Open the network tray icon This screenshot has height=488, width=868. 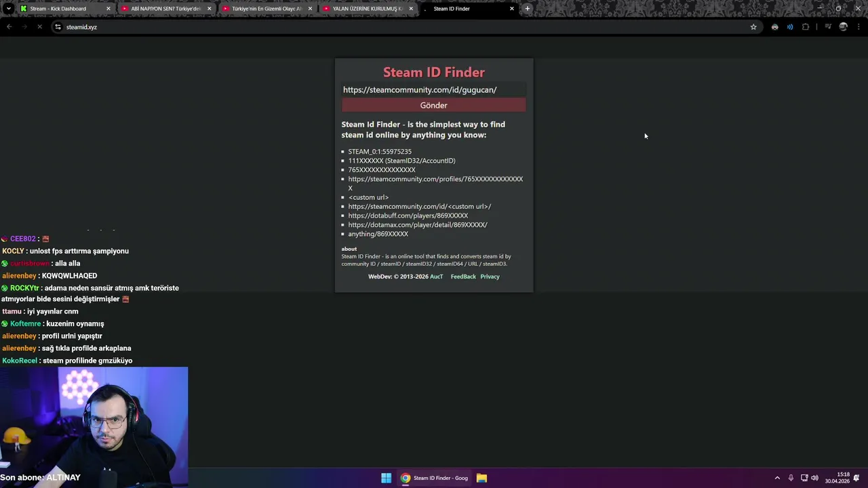coord(804,478)
